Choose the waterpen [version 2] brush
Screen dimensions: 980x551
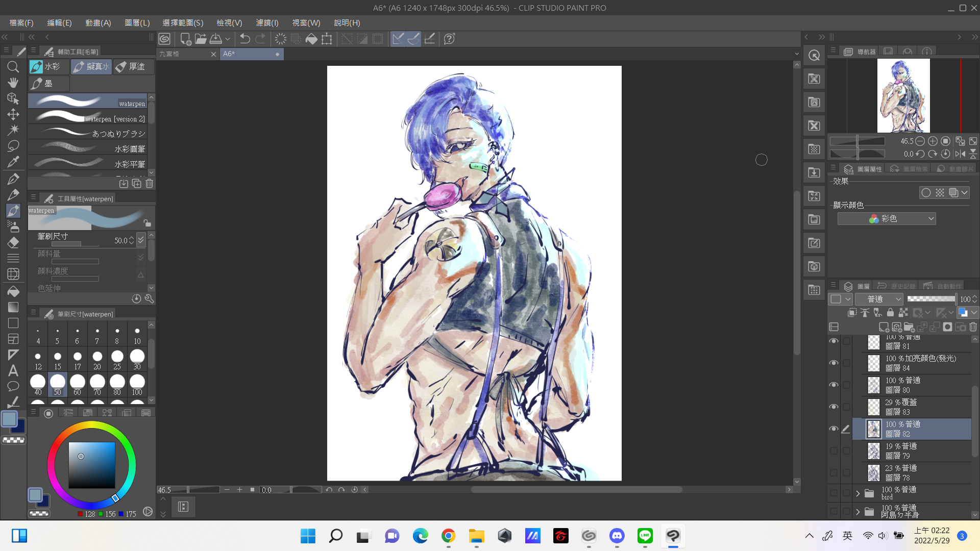tap(88, 117)
